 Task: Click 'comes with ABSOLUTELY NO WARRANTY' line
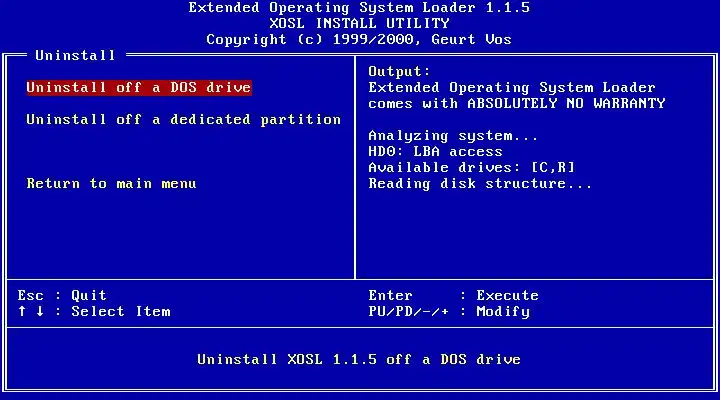tap(517, 103)
